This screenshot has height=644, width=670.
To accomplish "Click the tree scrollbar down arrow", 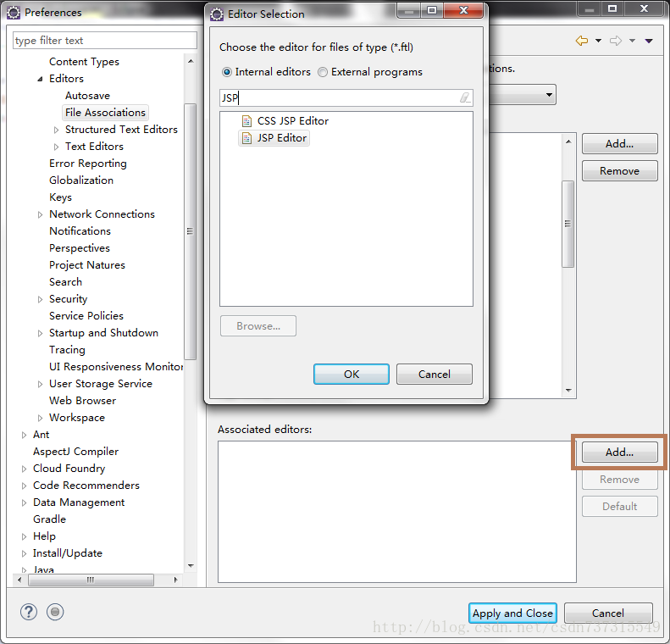I will pyautogui.click(x=191, y=566).
